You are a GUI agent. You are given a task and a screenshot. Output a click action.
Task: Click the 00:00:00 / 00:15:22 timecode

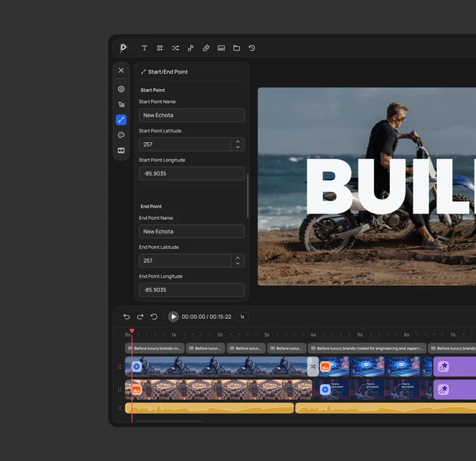pyautogui.click(x=206, y=317)
